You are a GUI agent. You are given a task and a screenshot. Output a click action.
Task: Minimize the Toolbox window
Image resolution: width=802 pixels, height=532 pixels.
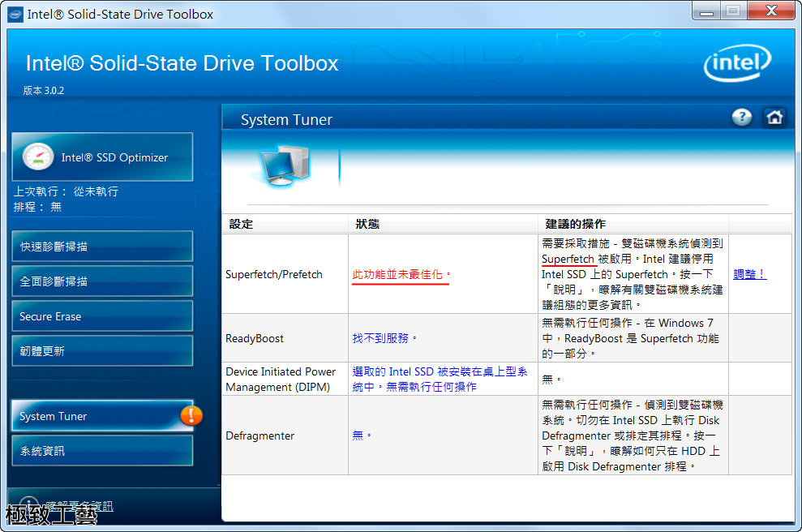pos(706,11)
